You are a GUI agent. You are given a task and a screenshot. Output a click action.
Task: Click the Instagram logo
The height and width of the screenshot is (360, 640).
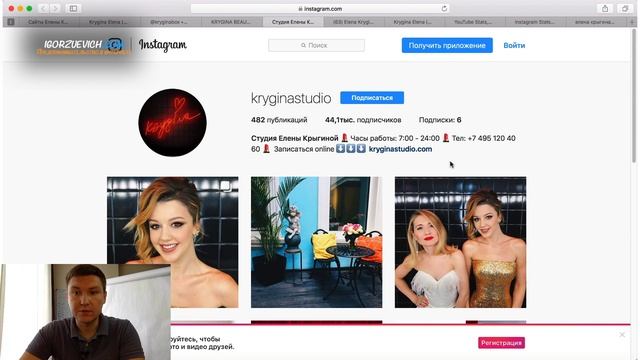(x=163, y=45)
